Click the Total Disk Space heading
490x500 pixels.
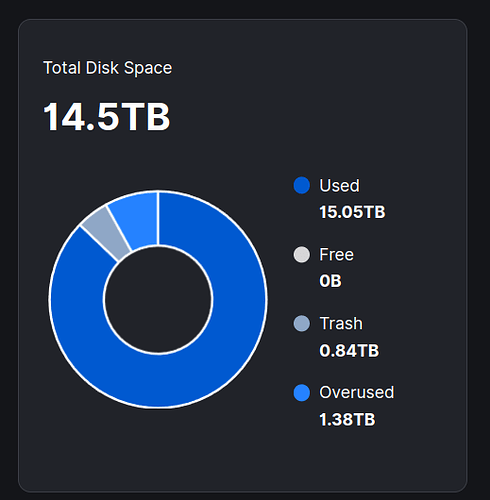[x=107, y=68]
